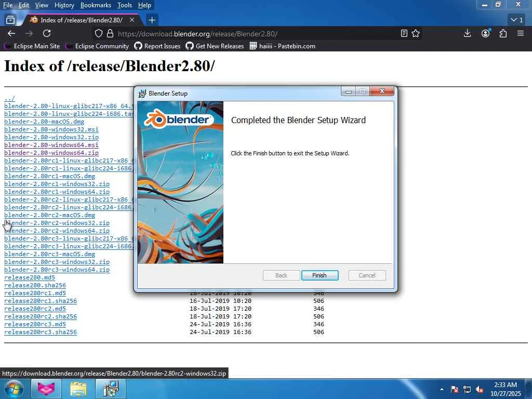Go back with the browser back arrow

11,33
